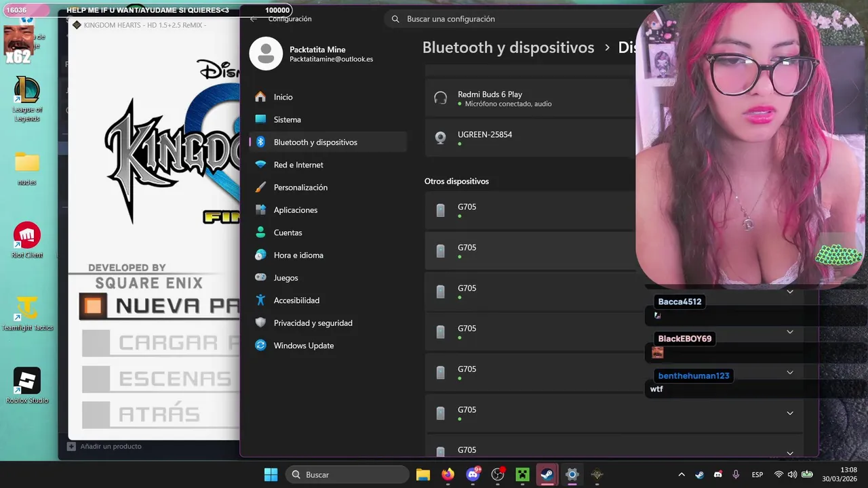Open the taskbar clock showing 13:08
Viewport: 868px width, 488px height.
pos(839,474)
